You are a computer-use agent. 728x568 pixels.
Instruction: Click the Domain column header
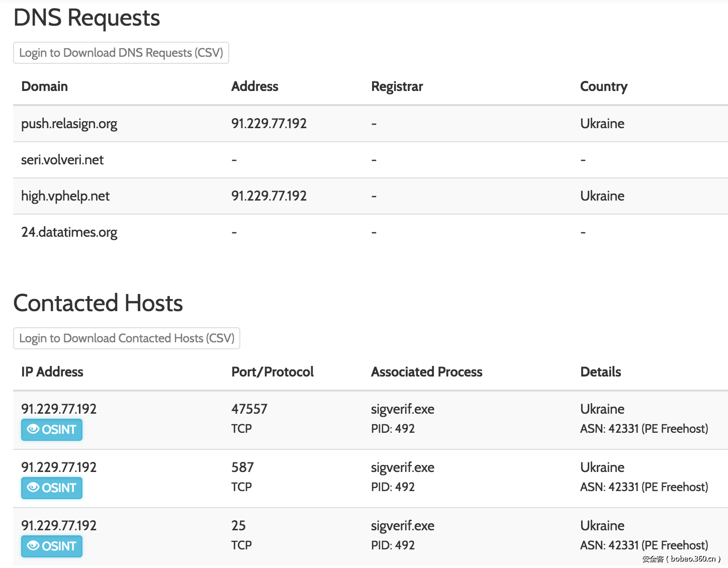pyautogui.click(x=44, y=86)
